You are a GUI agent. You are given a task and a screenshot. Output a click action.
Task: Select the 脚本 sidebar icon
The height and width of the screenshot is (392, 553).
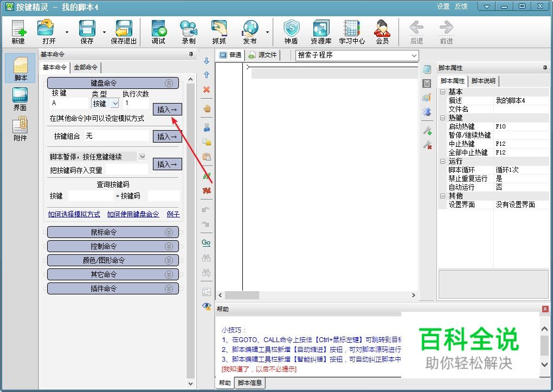(x=21, y=68)
